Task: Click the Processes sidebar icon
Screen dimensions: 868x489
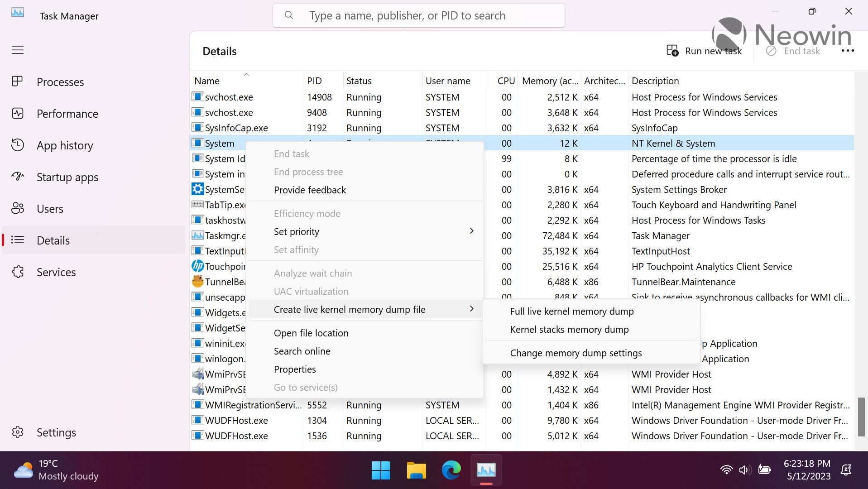Action: 17,81
